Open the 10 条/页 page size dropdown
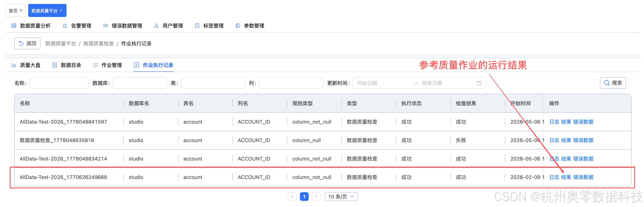 tap(341, 196)
